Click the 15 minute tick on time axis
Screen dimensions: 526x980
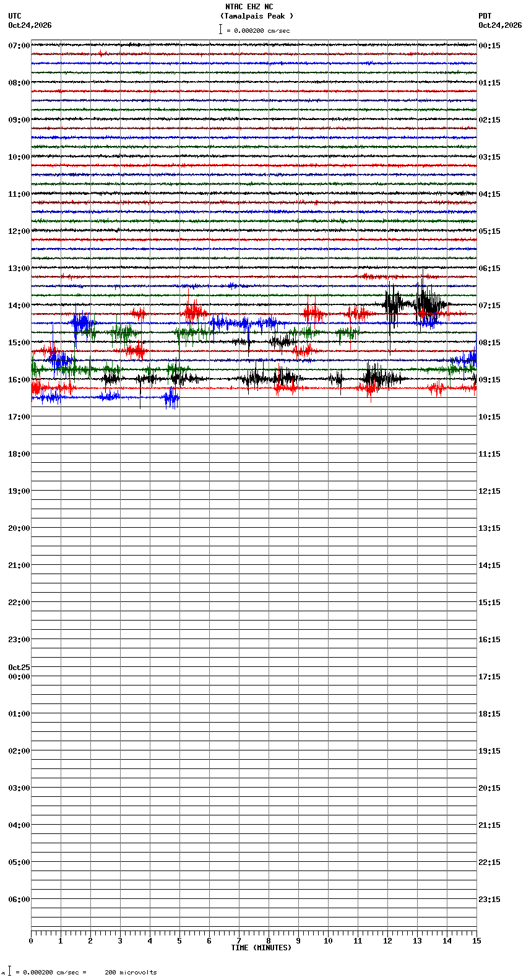[476, 941]
